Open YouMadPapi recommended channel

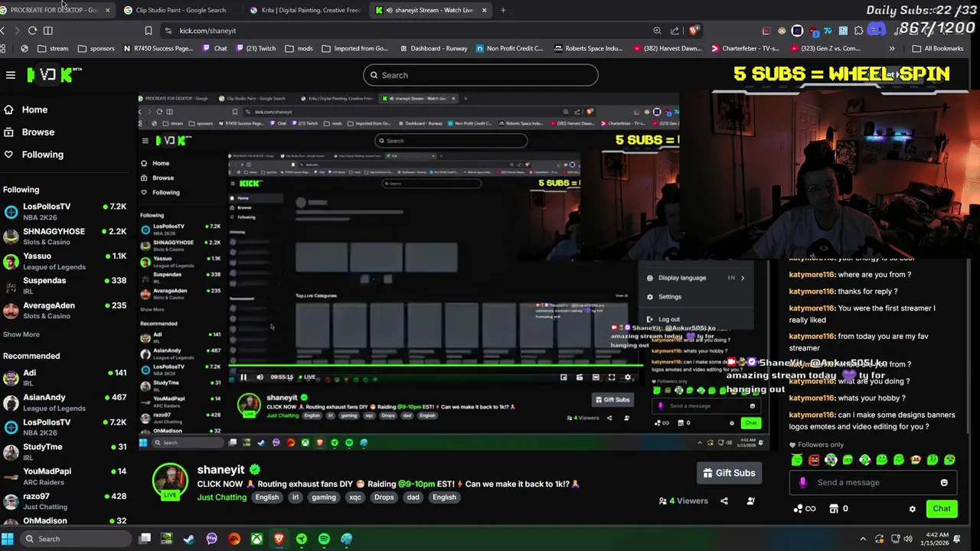coord(64,476)
